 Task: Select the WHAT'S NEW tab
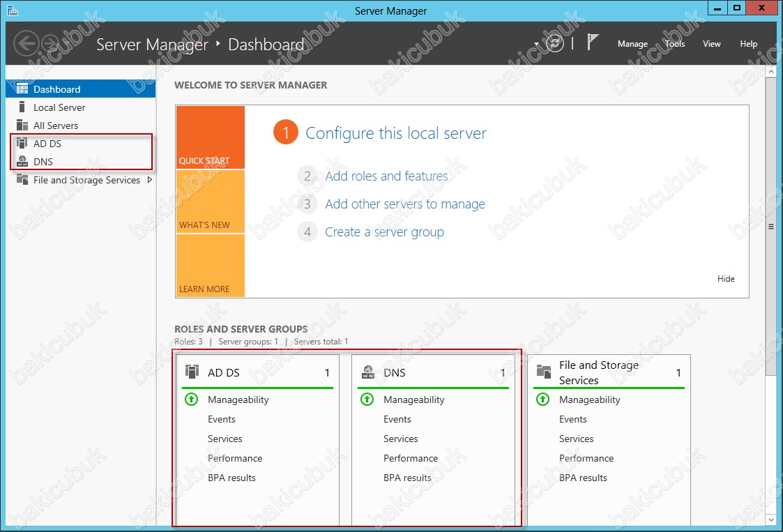(x=211, y=202)
